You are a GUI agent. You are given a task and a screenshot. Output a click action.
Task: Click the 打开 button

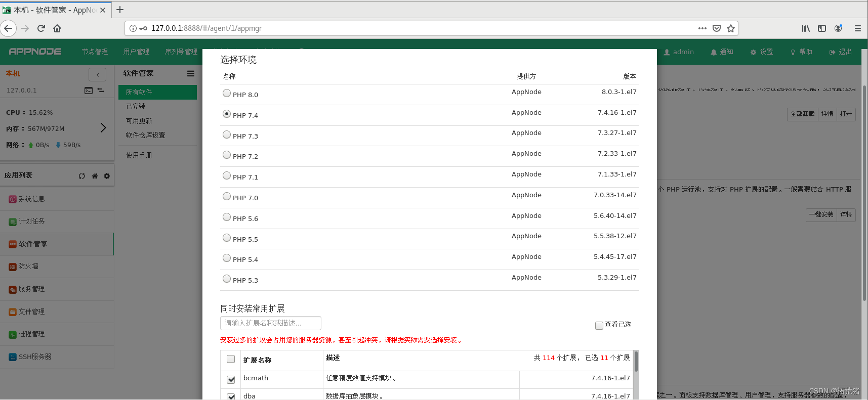point(846,114)
